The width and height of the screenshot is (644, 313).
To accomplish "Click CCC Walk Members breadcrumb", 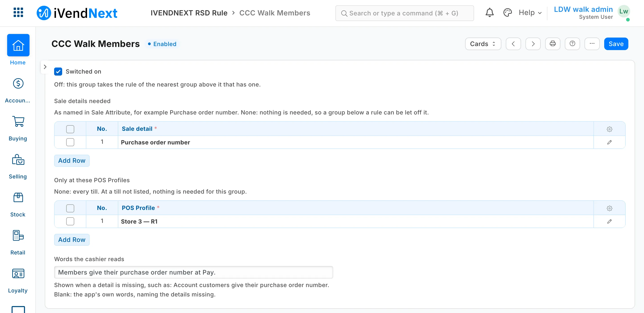I will pos(275,13).
